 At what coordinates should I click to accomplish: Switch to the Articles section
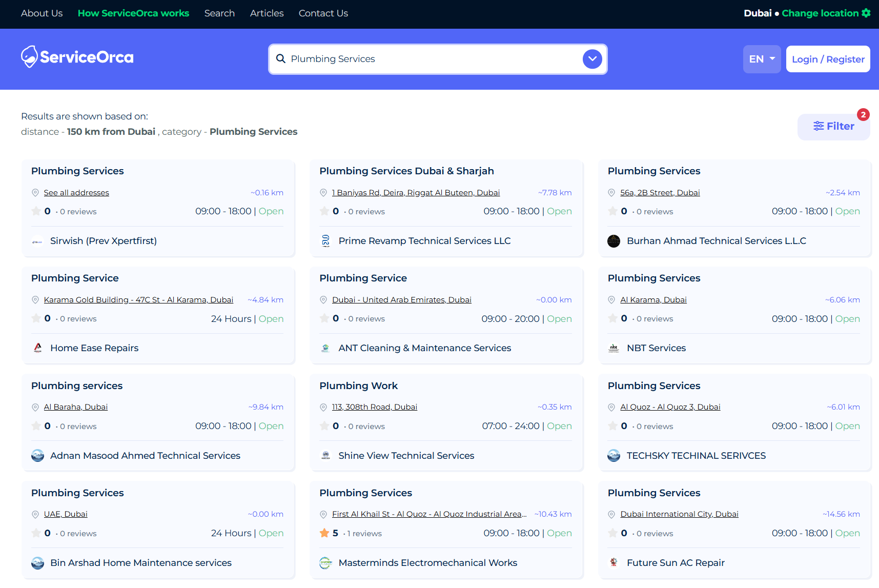click(x=267, y=13)
